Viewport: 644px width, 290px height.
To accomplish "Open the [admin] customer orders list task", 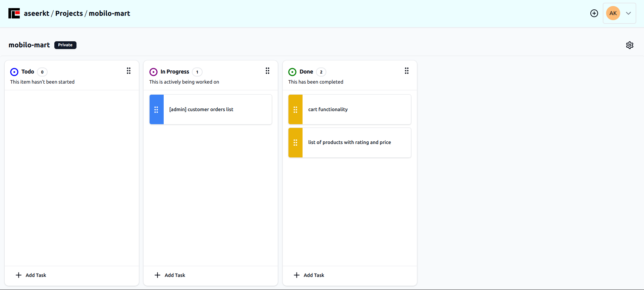I will click(211, 109).
